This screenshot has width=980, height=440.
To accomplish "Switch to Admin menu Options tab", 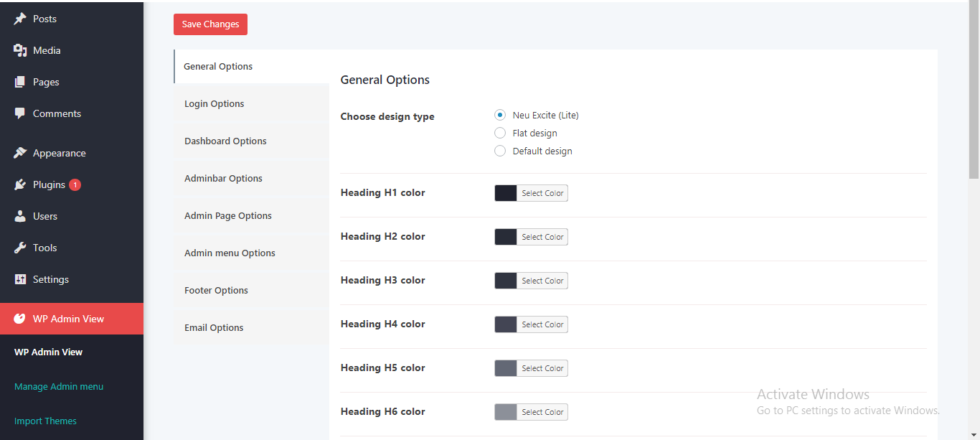I will click(251, 253).
